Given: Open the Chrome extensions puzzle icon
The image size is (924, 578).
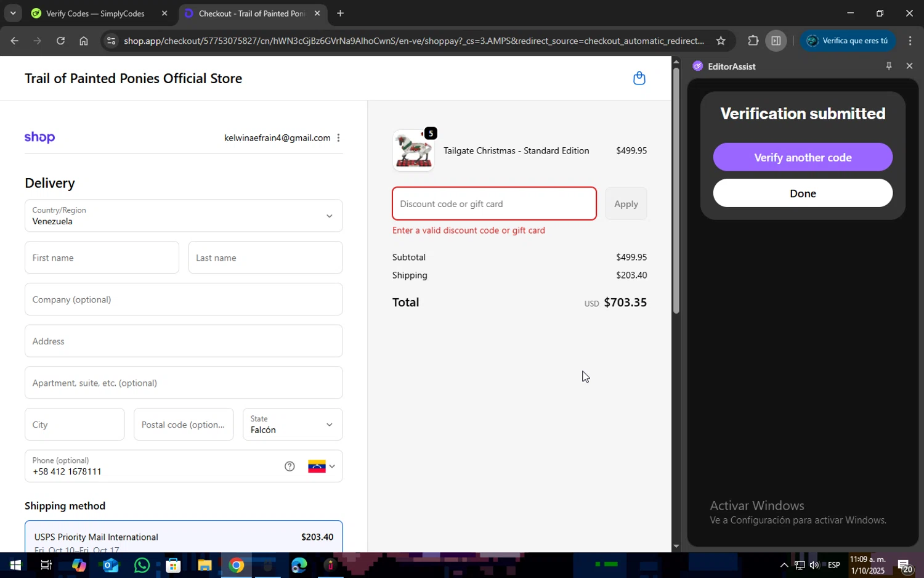Looking at the screenshot, I should pos(753,41).
